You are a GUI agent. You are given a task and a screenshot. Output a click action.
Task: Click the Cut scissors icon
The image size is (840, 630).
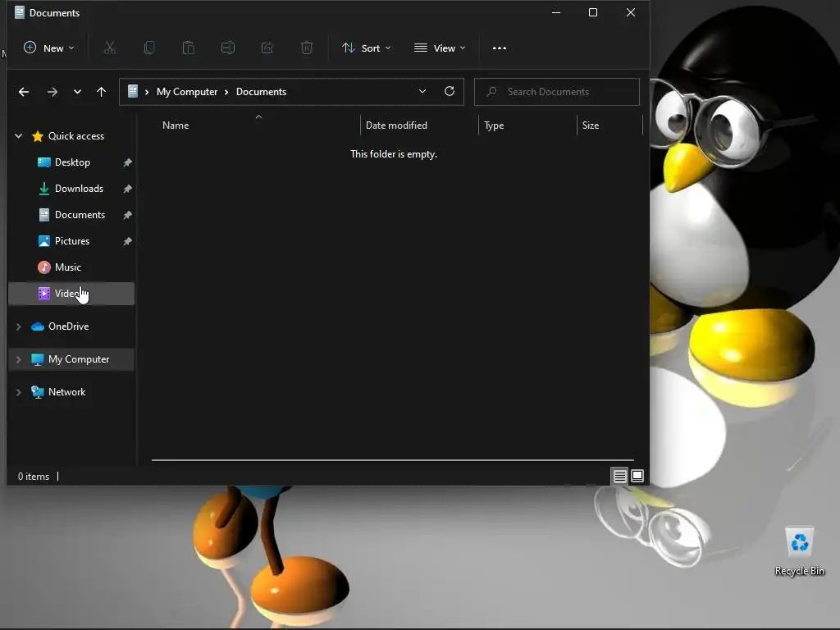110,48
